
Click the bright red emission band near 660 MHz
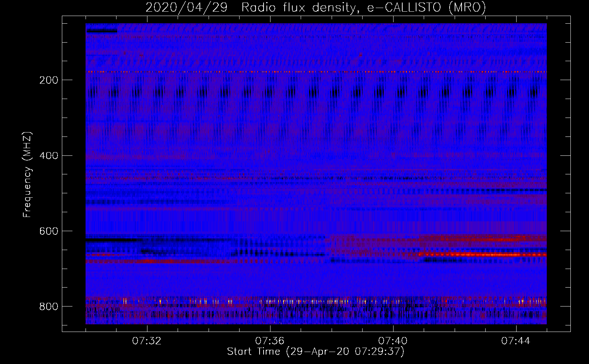[482, 254]
